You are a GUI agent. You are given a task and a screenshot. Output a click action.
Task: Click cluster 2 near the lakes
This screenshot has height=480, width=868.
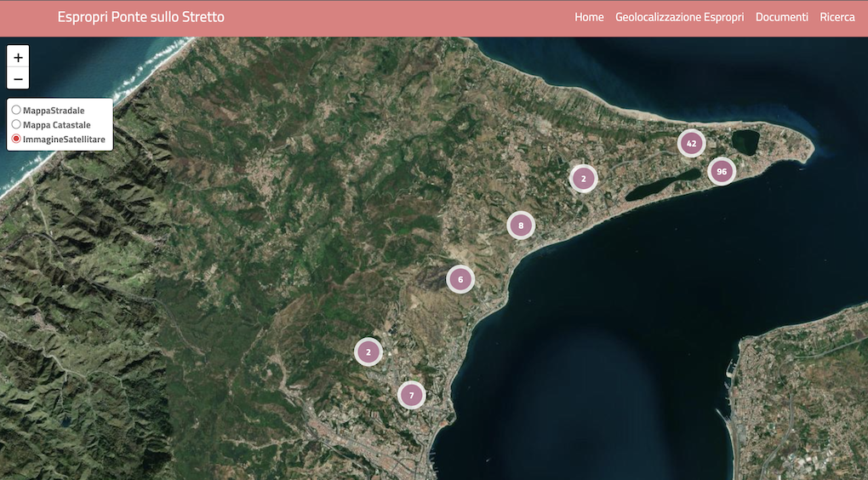coord(584,179)
